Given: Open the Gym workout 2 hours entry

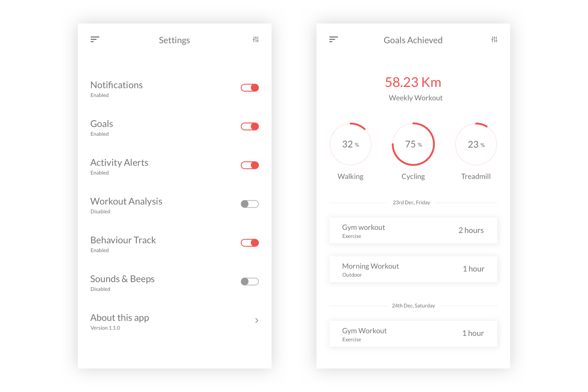Looking at the screenshot, I should tap(413, 230).
